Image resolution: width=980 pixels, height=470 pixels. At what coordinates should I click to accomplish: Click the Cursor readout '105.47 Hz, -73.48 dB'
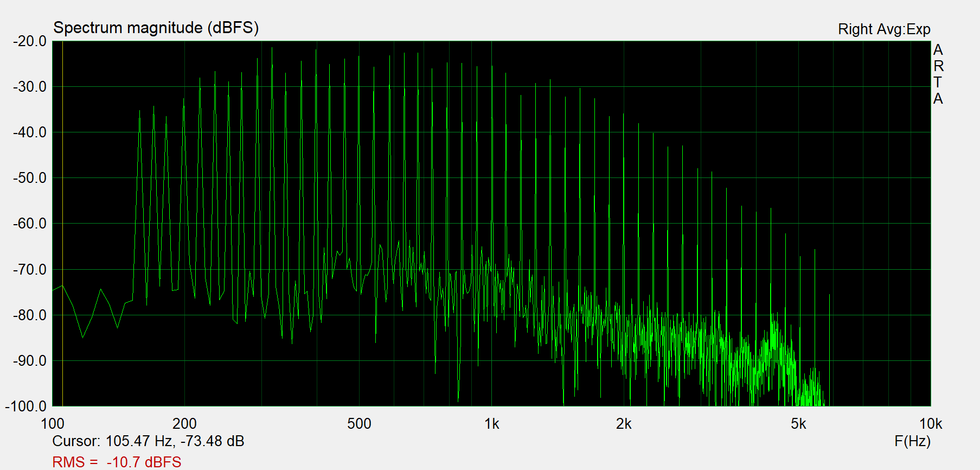[x=175, y=441]
